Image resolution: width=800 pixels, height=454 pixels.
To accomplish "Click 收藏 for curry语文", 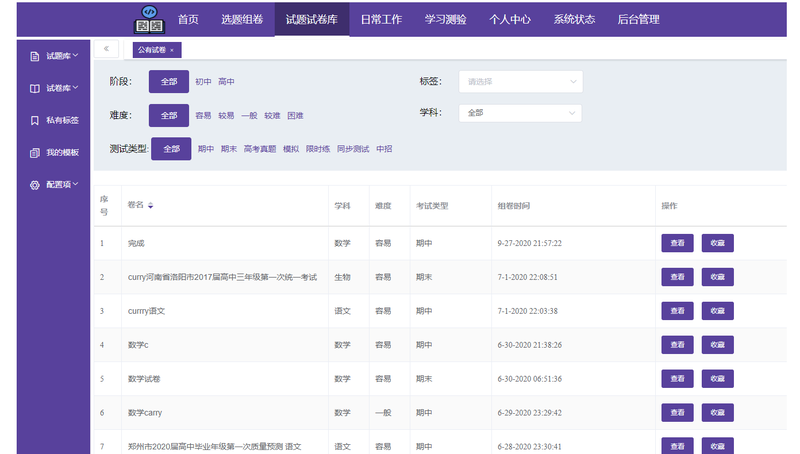I will (x=718, y=311).
